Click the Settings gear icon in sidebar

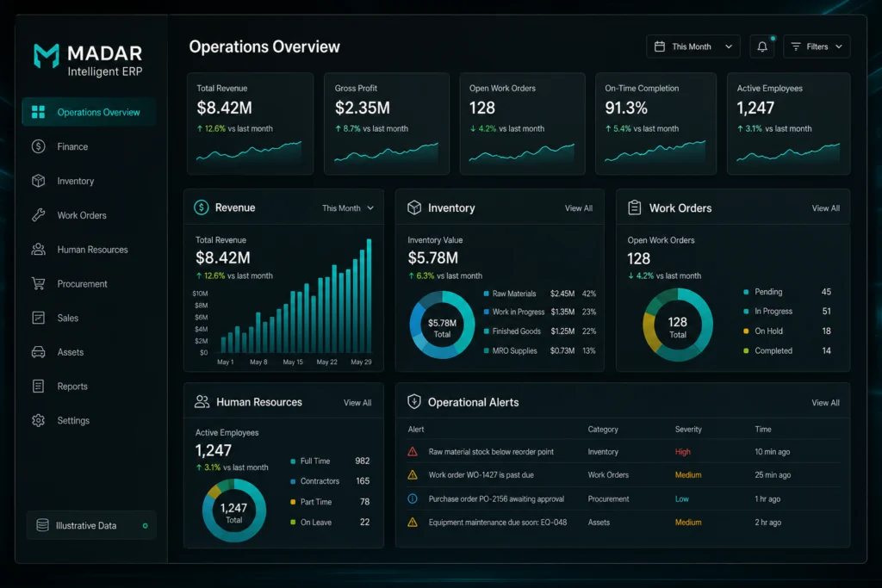[x=38, y=420]
